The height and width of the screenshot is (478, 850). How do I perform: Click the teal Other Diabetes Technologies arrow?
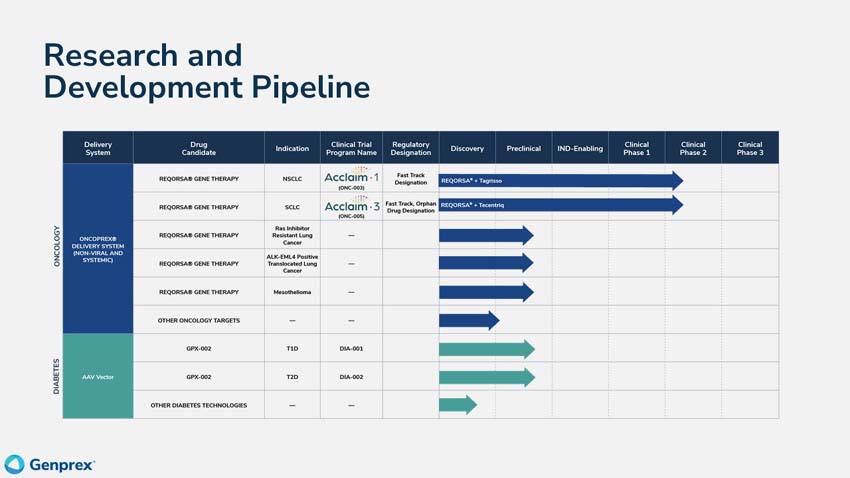(457, 405)
